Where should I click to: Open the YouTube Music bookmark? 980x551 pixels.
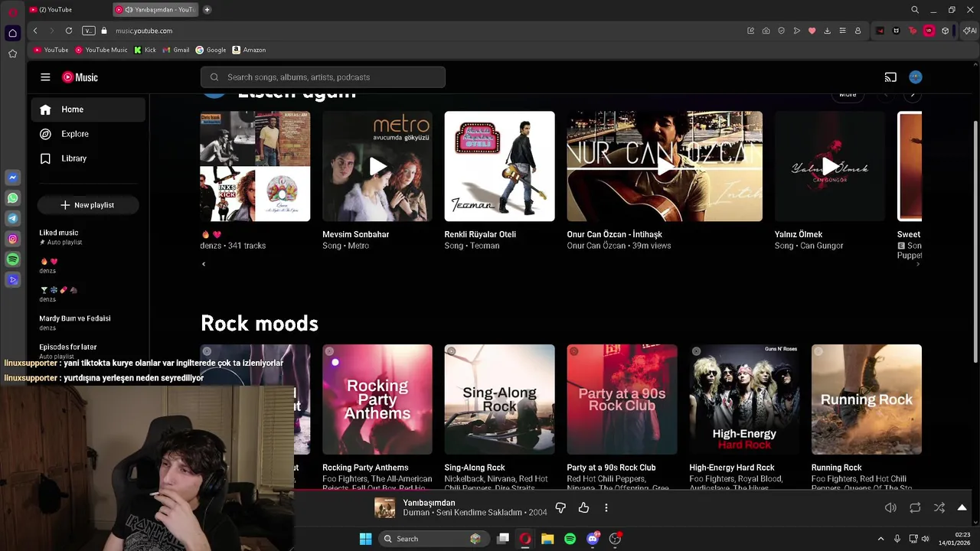pos(101,50)
